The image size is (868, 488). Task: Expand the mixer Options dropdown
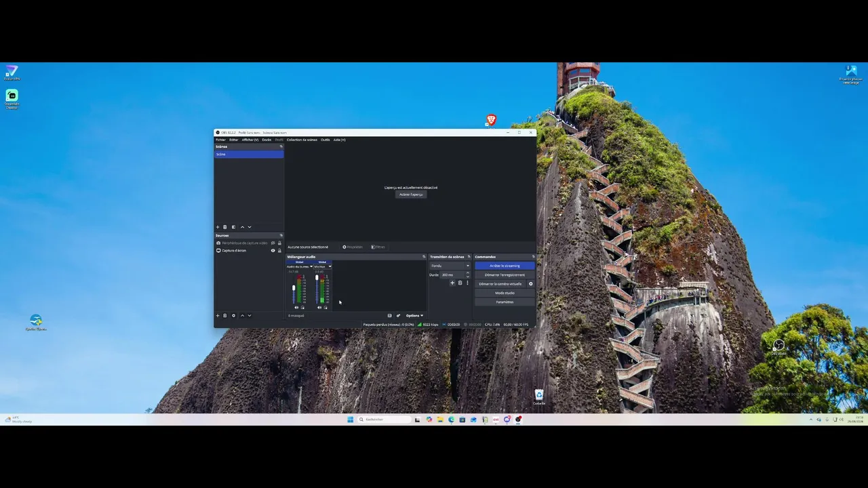coord(414,315)
